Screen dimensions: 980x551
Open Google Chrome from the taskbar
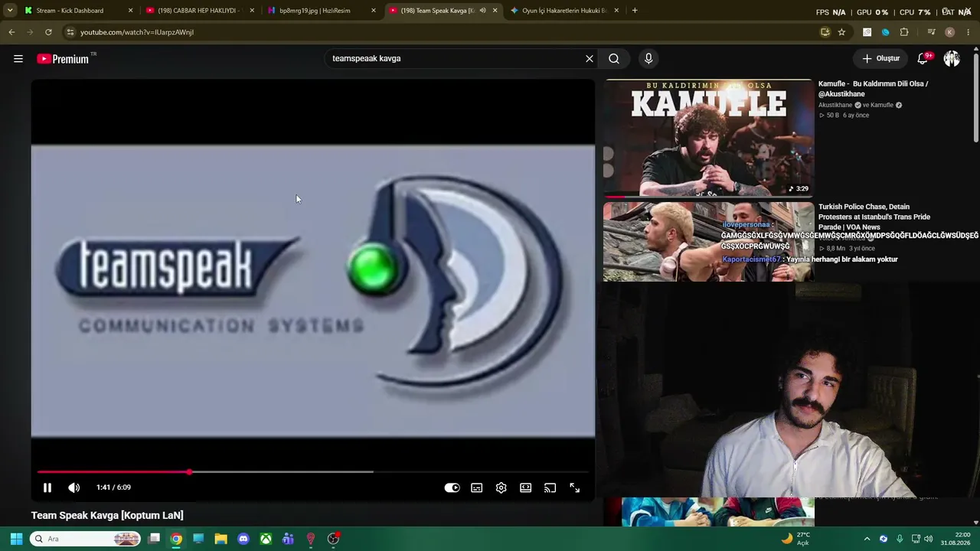tap(176, 539)
